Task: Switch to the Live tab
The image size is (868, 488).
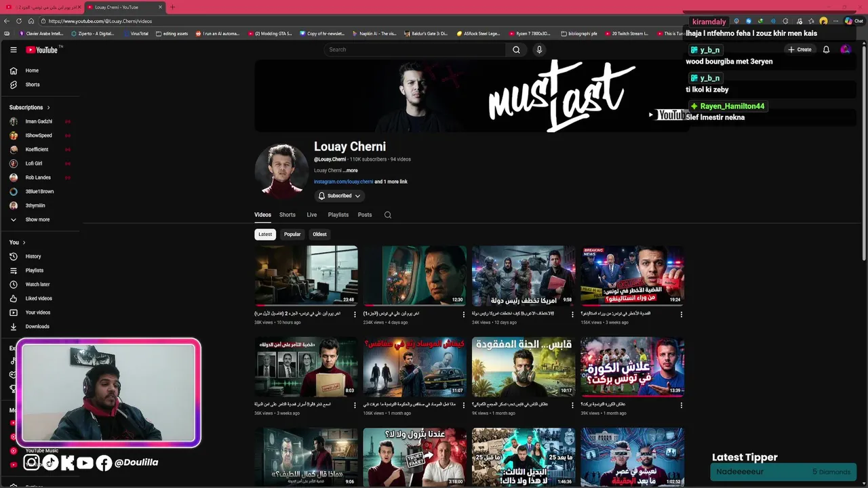Action: coord(312,215)
